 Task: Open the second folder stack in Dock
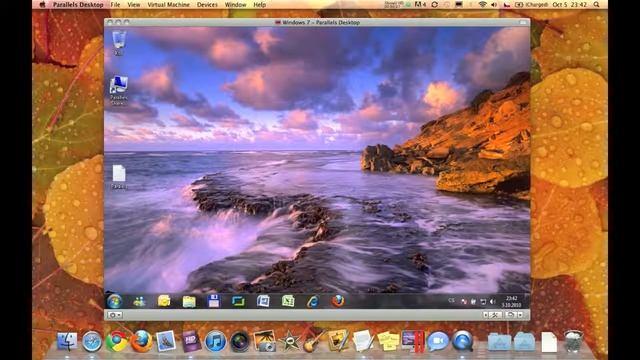tap(524, 342)
